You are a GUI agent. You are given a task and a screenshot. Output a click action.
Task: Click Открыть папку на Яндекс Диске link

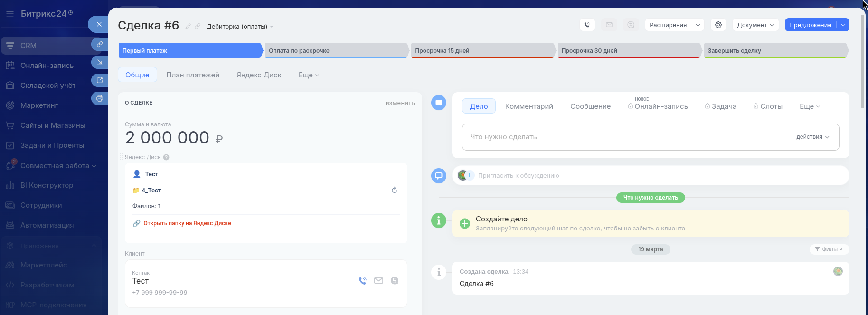(x=187, y=223)
